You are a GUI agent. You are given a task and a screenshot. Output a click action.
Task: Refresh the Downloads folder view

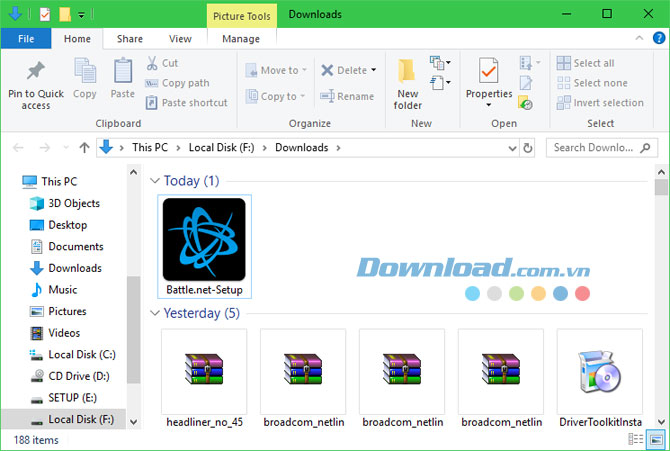point(528,148)
